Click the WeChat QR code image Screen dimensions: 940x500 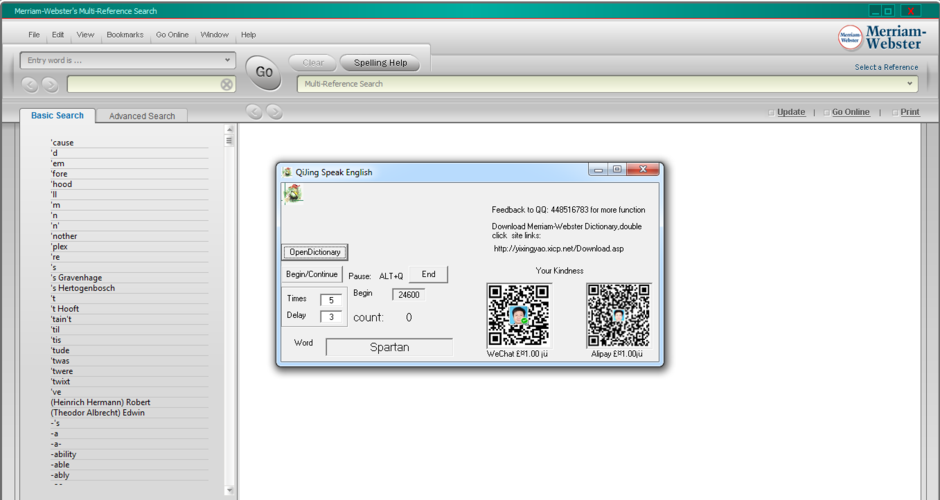(519, 315)
